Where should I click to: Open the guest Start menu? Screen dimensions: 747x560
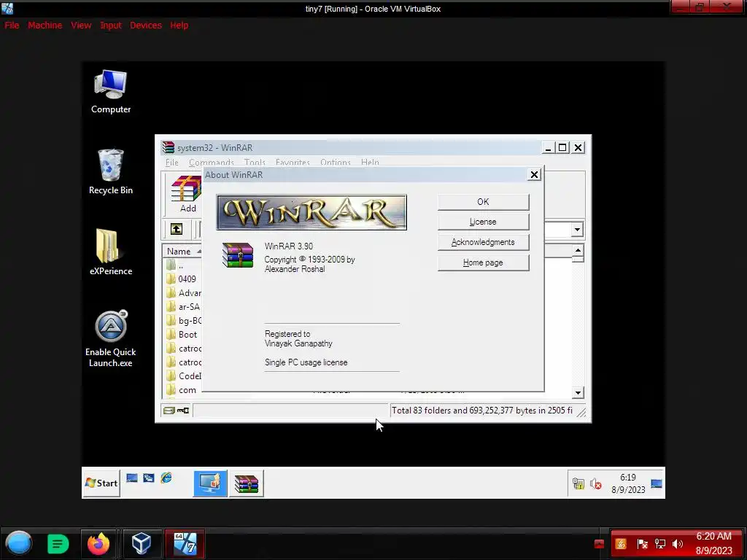[101, 483]
